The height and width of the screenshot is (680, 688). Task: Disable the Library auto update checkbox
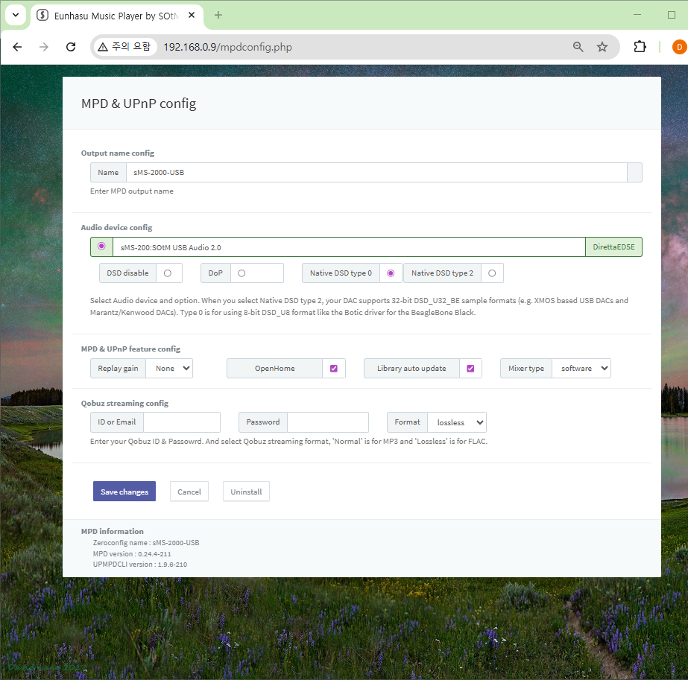[469, 368]
